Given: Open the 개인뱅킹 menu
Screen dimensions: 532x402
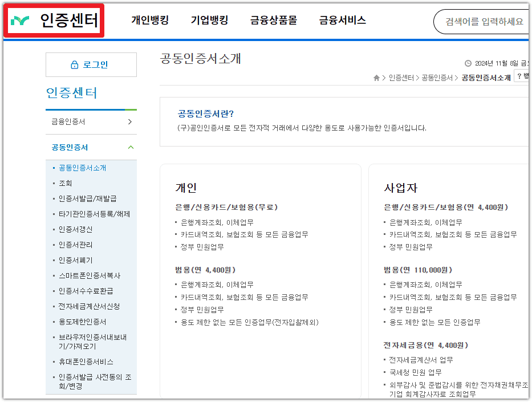Looking at the screenshot, I should coord(149,21).
